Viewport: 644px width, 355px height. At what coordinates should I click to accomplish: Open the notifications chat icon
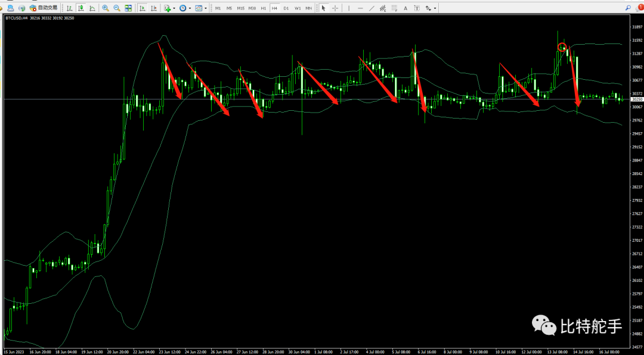point(639,8)
